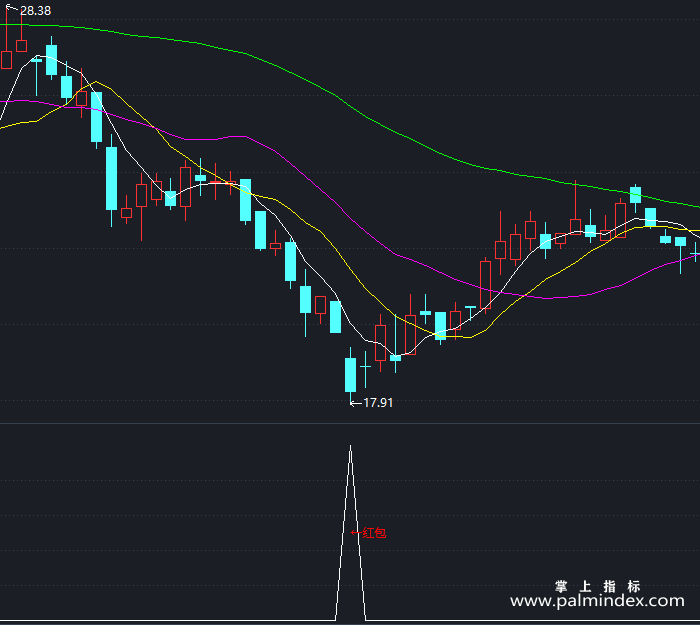Click the 28.38 high price label

pyautogui.click(x=35, y=10)
